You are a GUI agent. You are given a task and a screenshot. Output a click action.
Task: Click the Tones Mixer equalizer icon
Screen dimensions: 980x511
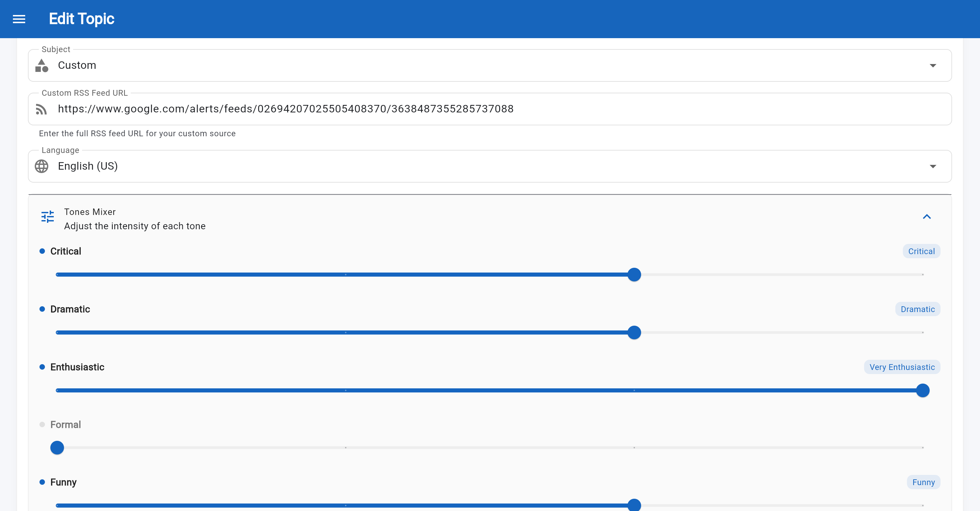(x=47, y=217)
